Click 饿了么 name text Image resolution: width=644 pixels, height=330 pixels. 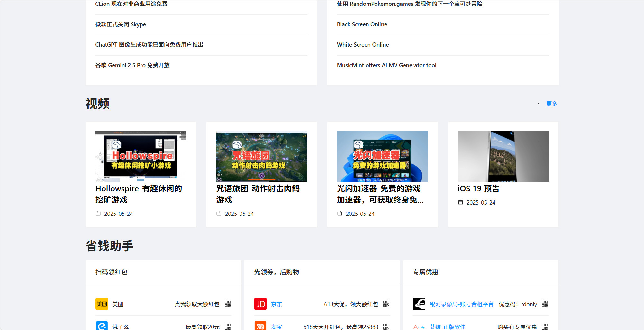click(x=121, y=327)
